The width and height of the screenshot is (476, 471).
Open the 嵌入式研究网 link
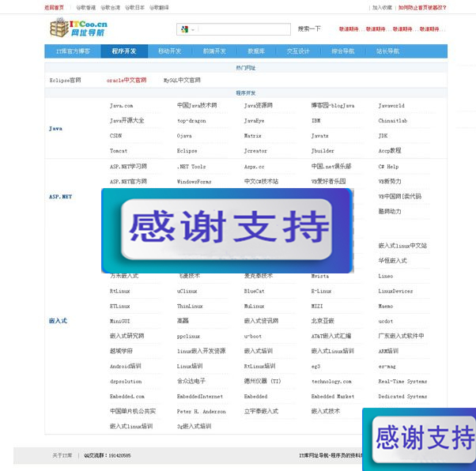pyautogui.click(x=127, y=336)
